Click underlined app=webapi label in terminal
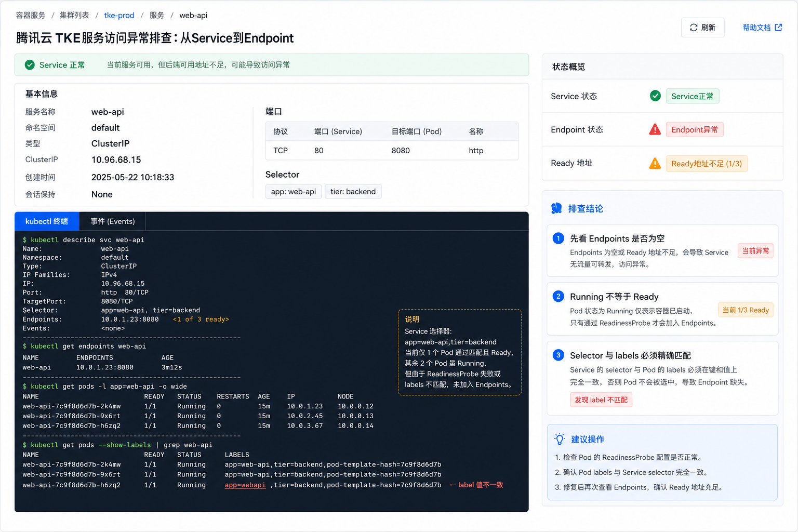The height and width of the screenshot is (532, 798). point(245,485)
